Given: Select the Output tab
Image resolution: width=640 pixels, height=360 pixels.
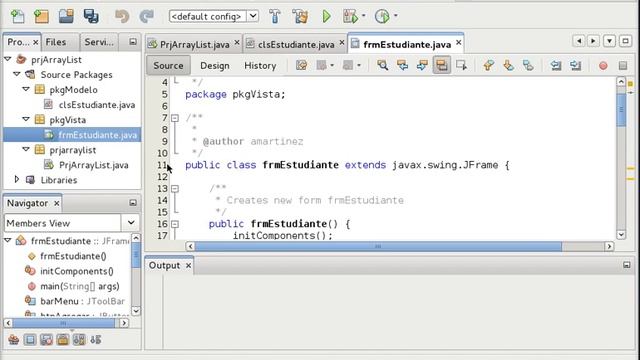Looking at the screenshot, I should point(164,265).
